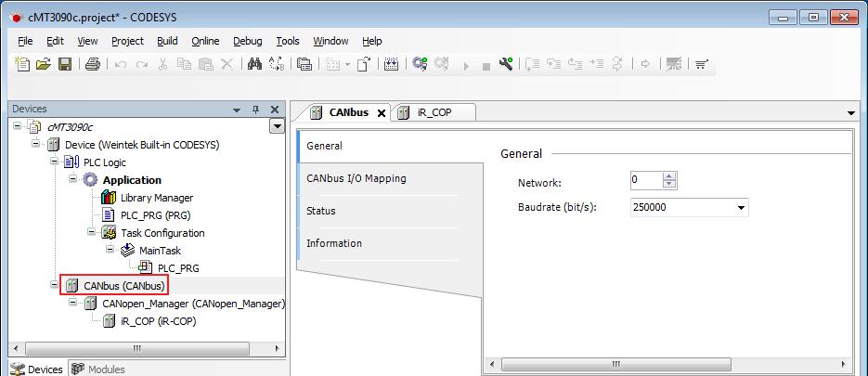
Task: Select Library Manager in device tree
Action: [157, 198]
